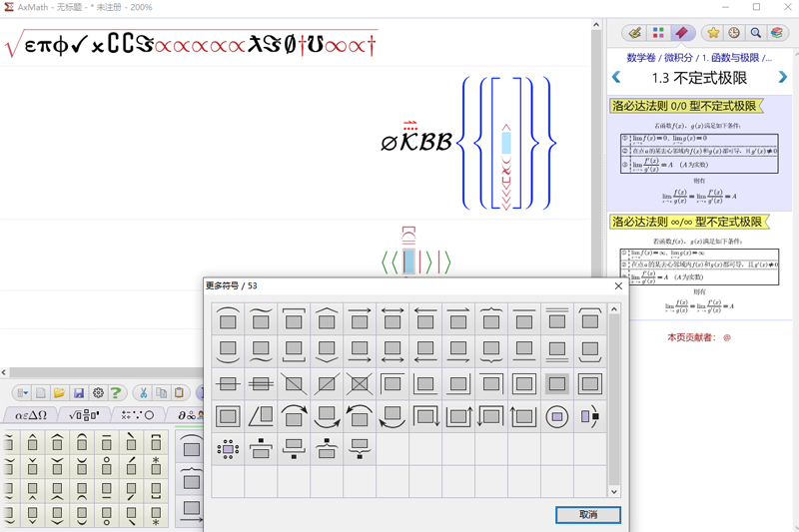Screen dimensions: 799x532
Task: Paste from clipboard icon
Action: point(180,393)
